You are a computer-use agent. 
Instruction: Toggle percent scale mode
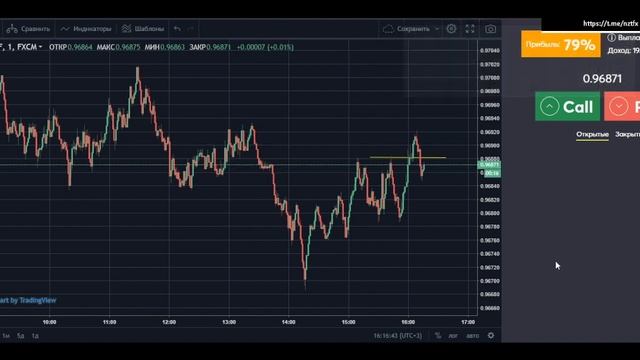pos(438,336)
